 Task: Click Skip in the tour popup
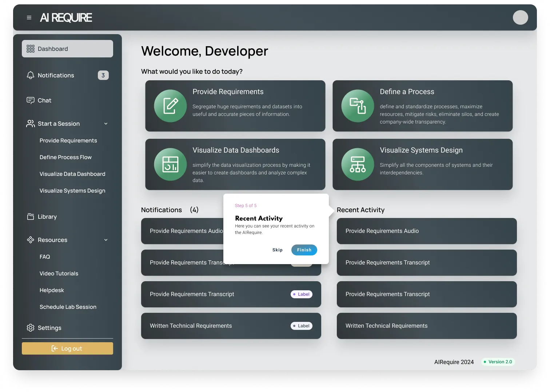tap(277, 250)
